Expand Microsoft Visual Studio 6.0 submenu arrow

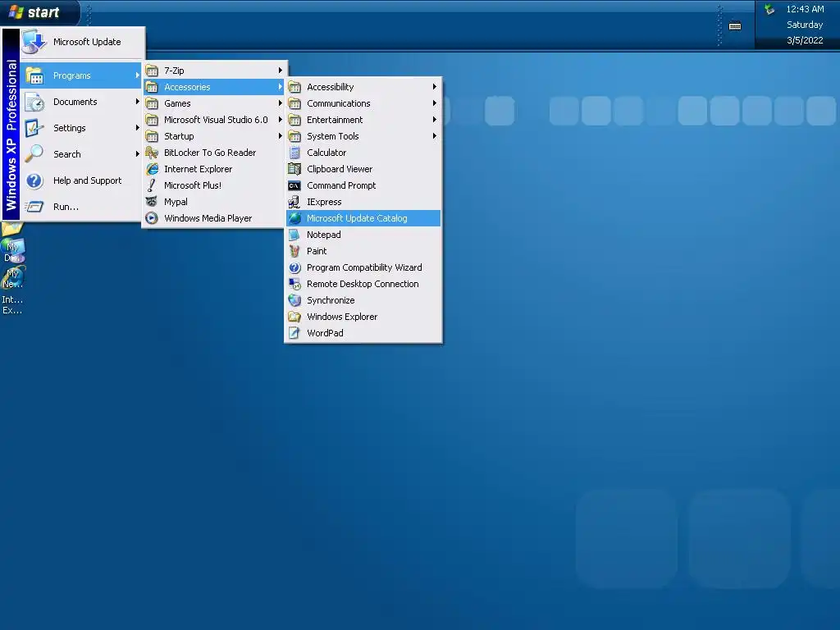coord(281,120)
